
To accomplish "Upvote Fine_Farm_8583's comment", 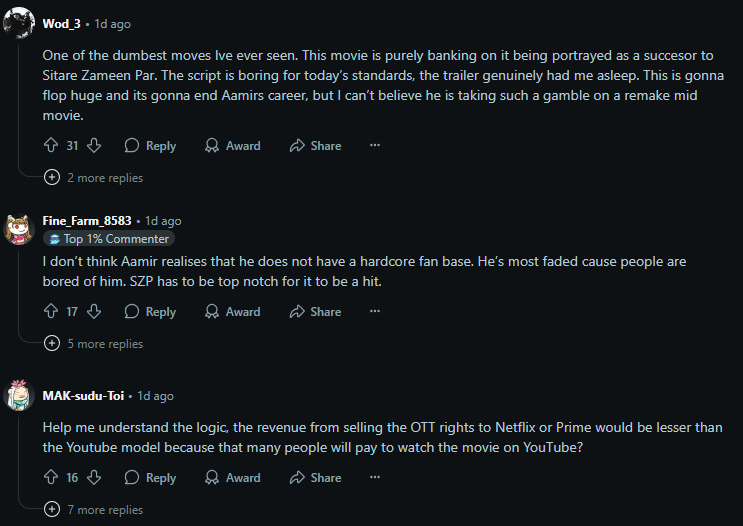I will pos(51,312).
